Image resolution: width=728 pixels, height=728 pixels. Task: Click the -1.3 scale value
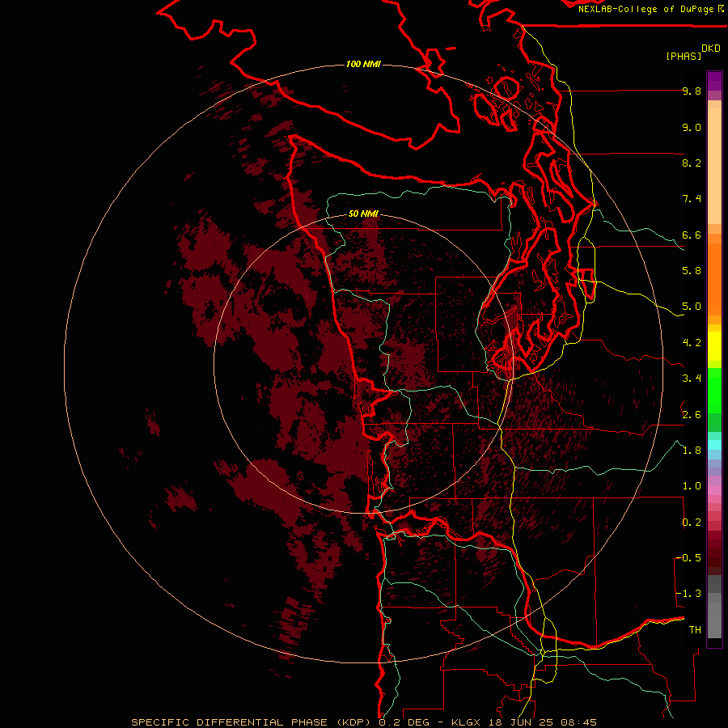[688, 594]
